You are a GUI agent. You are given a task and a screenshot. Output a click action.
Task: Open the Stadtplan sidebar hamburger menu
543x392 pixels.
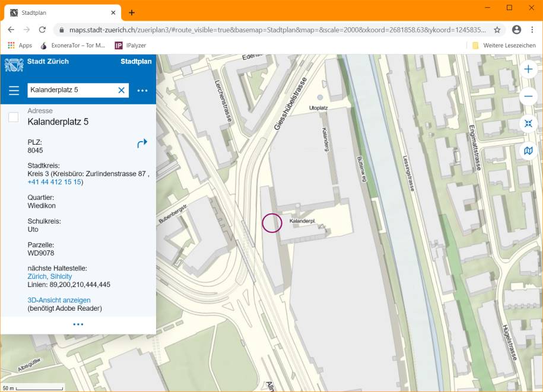pos(14,90)
